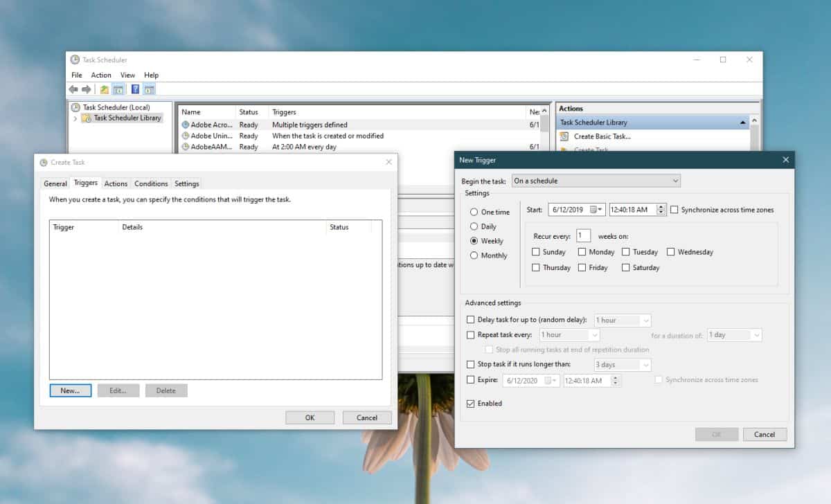Image resolution: width=831 pixels, height=504 pixels.
Task: Switch to the Settings tab in Create Task
Action: click(187, 183)
